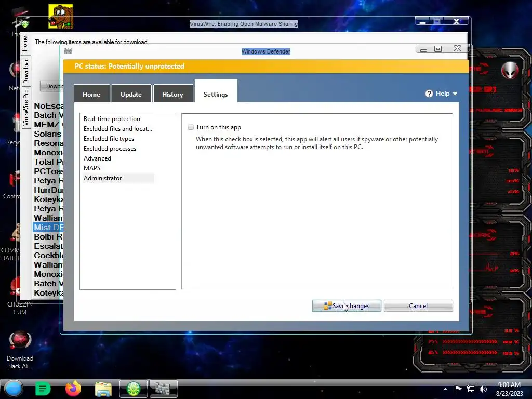The width and height of the screenshot is (532, 399).
Task: Open the CHUZZIN CUM desktop icon
Action: click(20, 295)
